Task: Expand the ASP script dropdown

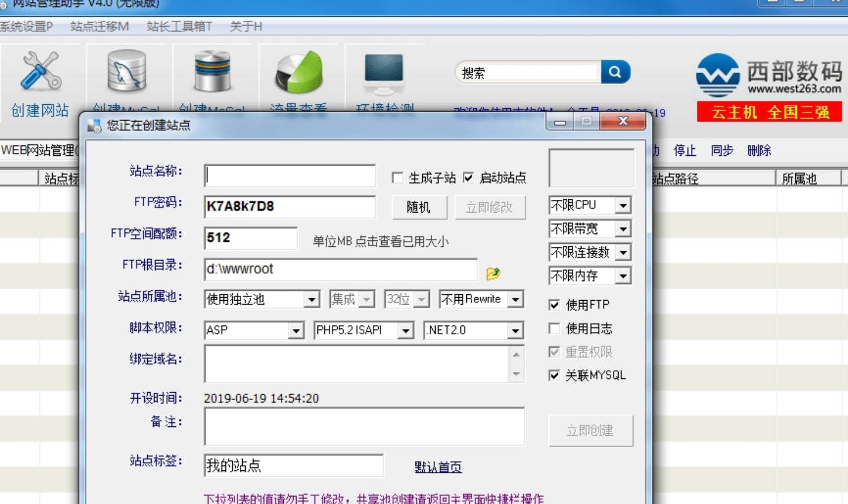Action: (296, 330)
